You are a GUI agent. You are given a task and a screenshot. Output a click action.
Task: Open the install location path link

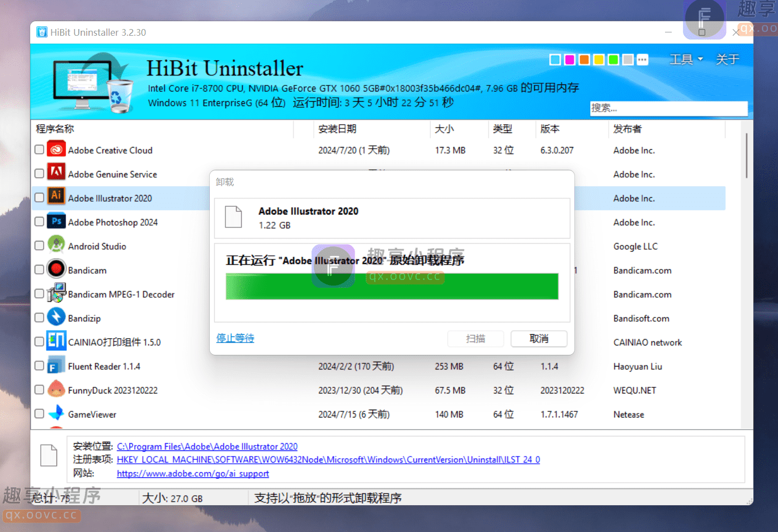coord(207,446)
